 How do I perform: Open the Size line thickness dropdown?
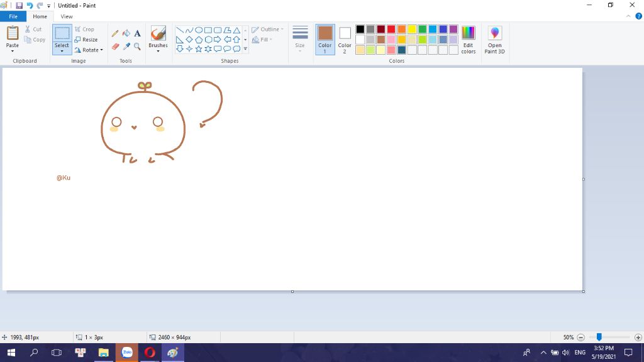tap(300, 39)
